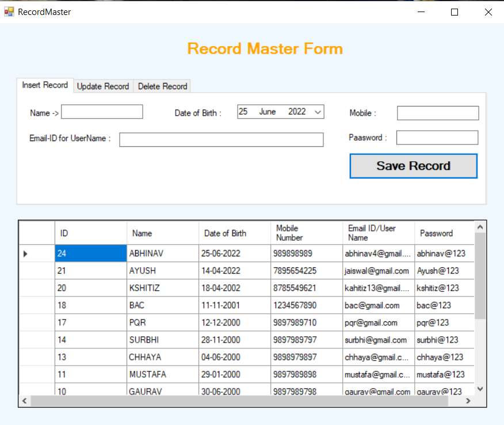504x425 pixels.
Task: Select the name cell AYUSH
Action: point(163,271)
